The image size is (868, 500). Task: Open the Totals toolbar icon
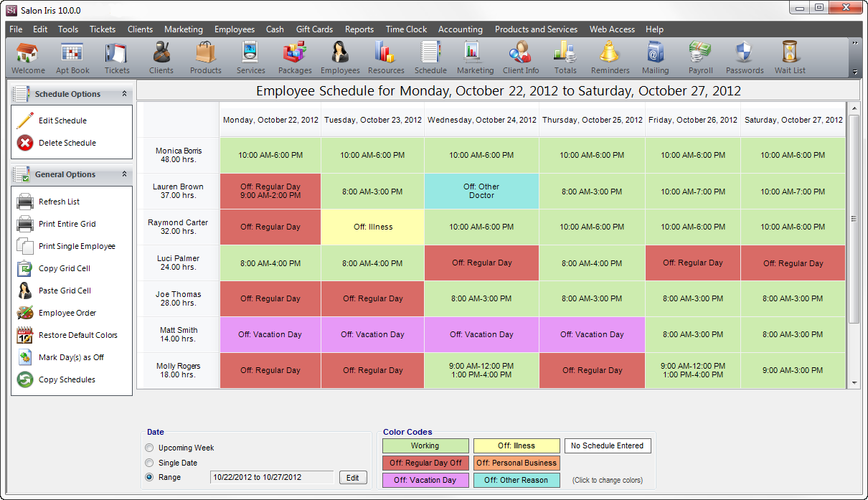[x=565, y=58]
